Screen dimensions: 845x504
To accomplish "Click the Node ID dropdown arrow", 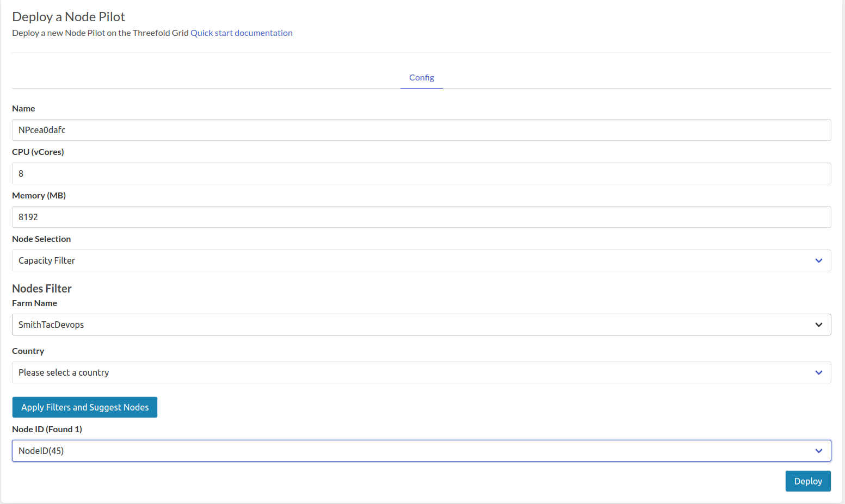I will tap(818, 451).
